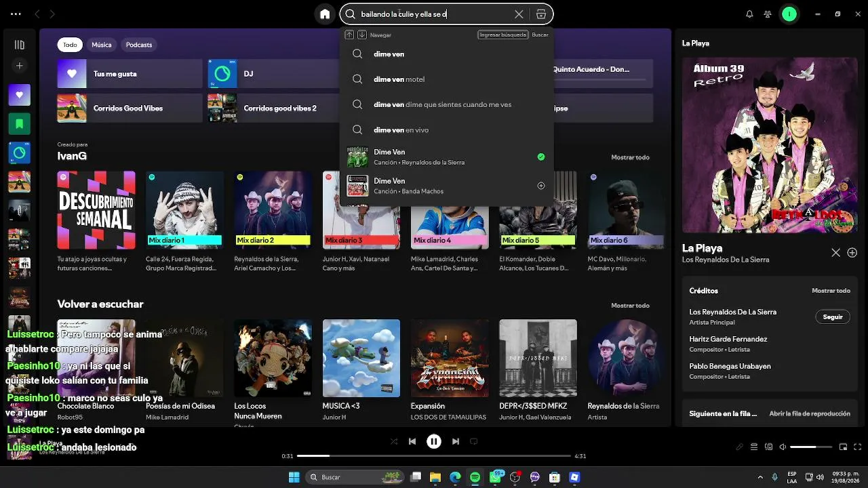Pause the current song
Image resolution: width=868 pixels, height=488 pixels.
pos(434,441)
